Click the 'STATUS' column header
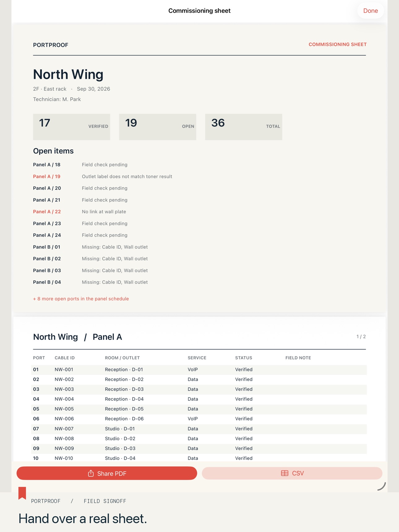 pos(243,358)
